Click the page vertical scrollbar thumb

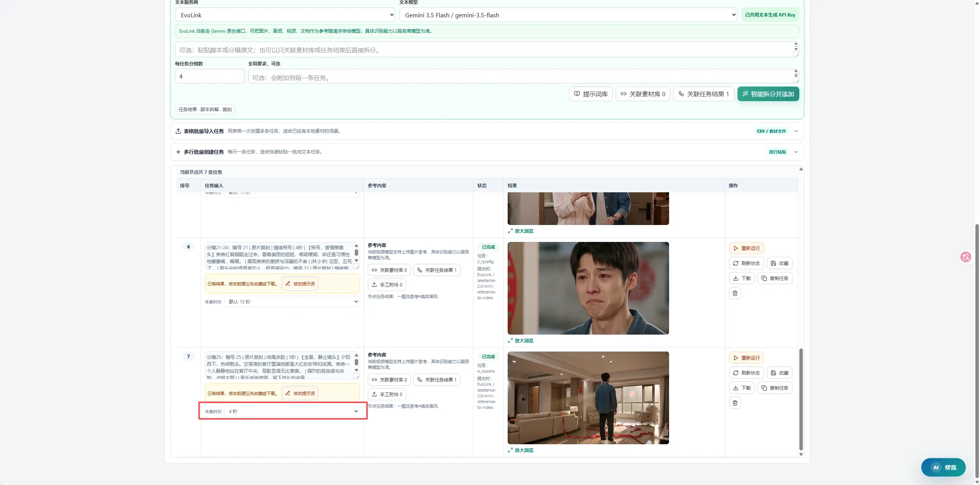pyautogui.click(x=977, y=351)
